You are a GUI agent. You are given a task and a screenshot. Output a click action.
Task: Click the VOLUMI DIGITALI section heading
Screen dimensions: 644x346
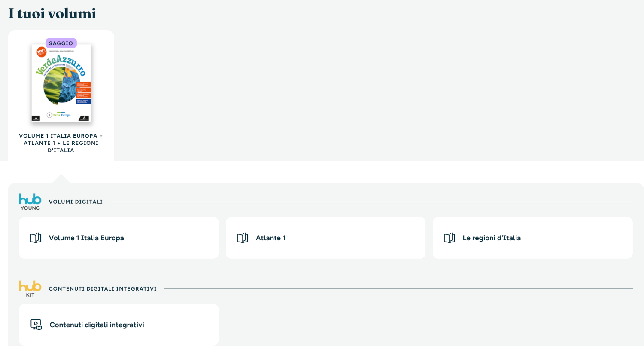point(76,202)
